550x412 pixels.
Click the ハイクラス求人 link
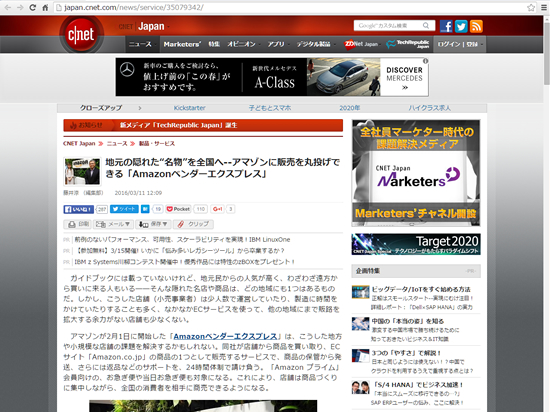tap(429, 108)
